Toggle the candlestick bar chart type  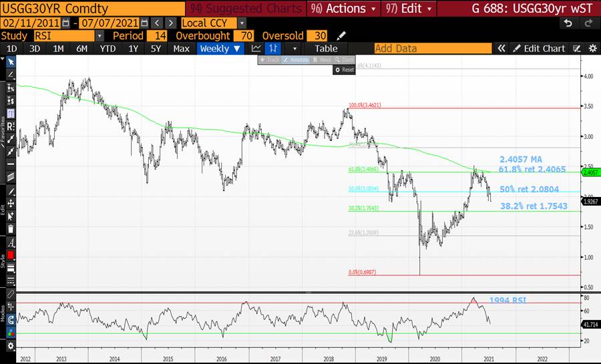click(x=274, y=49)
